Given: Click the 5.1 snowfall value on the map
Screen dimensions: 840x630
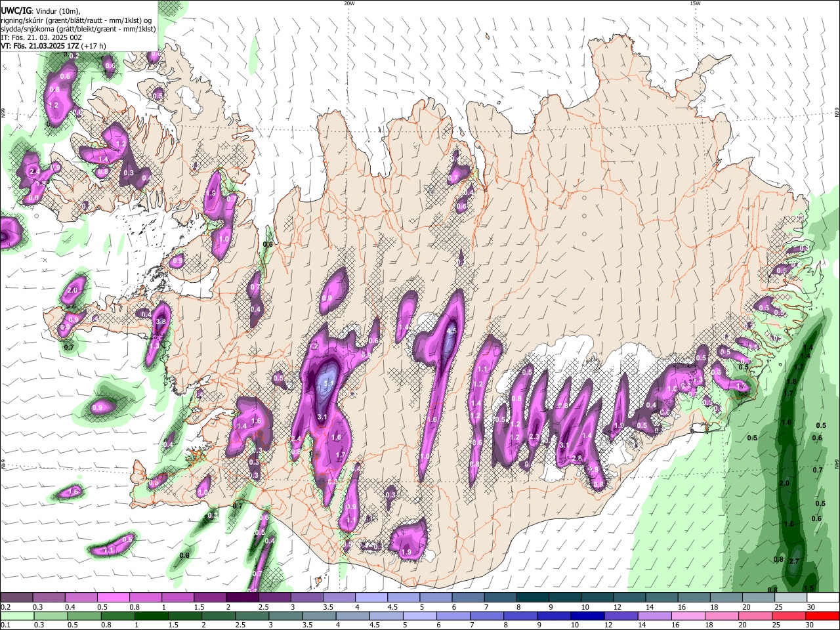Looking at the screenshot, I should [x=329, y=383].
